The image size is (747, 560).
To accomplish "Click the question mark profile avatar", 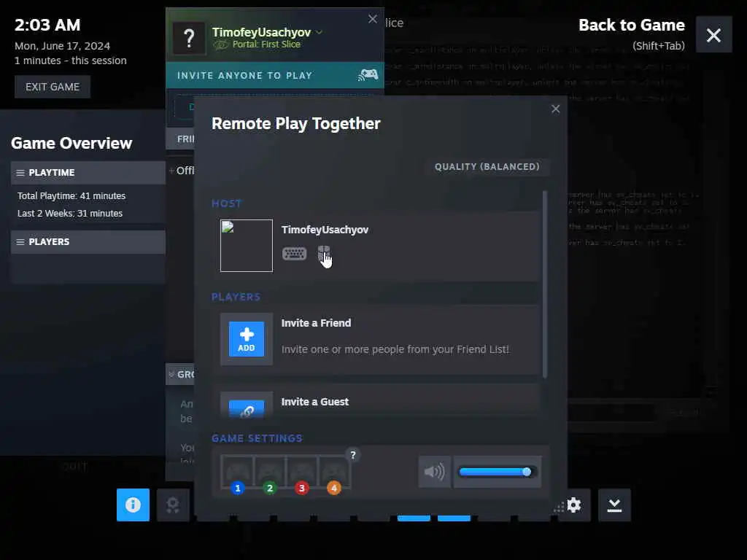I will coord(189,38).
